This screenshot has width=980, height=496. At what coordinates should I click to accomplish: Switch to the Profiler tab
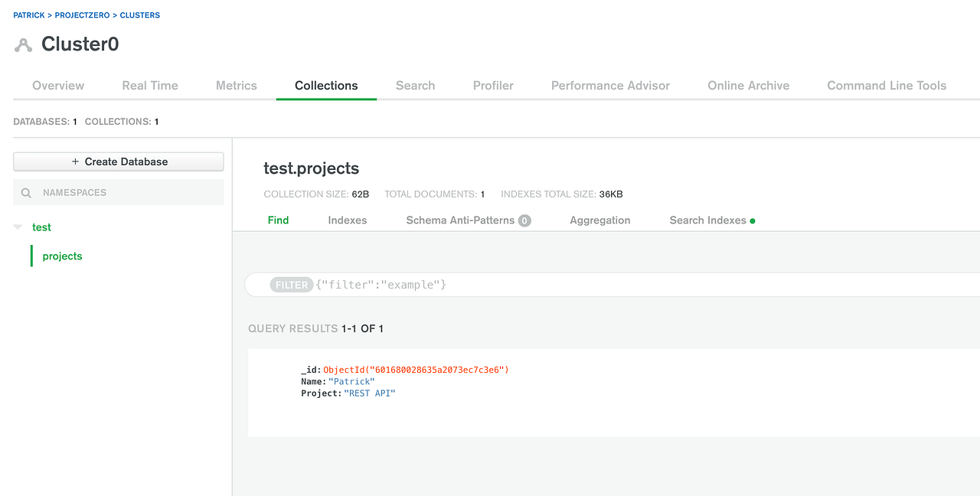tap(492, 85)
